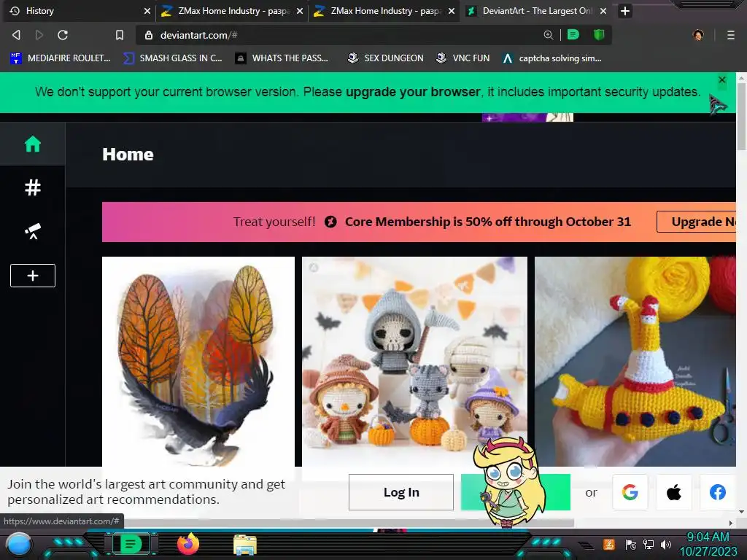
Task: Select the DeviantArt tab
Action: (x=537, y=10)
